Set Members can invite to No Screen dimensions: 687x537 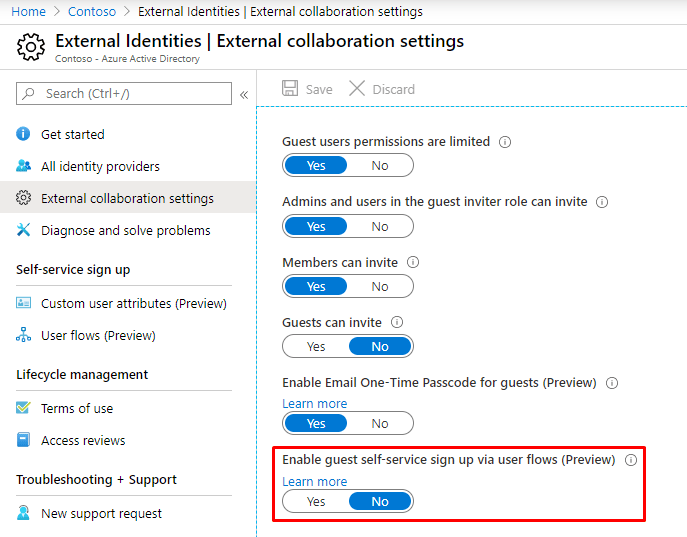tap(380, 286)
